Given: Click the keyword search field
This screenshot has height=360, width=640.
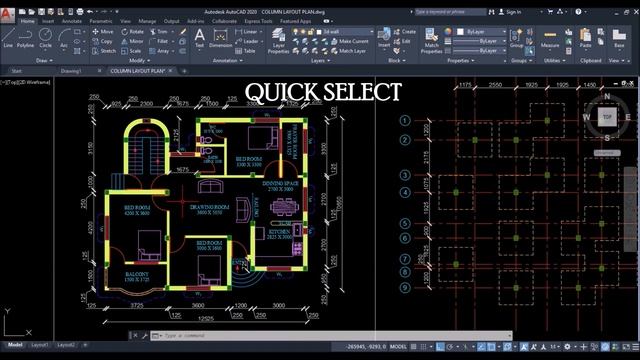Looking at the screenshot, I should click(450, 12).
